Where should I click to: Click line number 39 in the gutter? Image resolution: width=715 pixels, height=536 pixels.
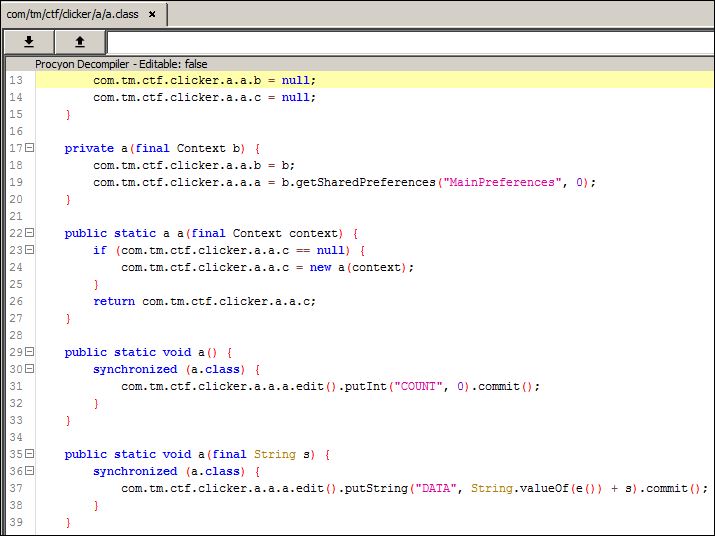pos(16,522)
